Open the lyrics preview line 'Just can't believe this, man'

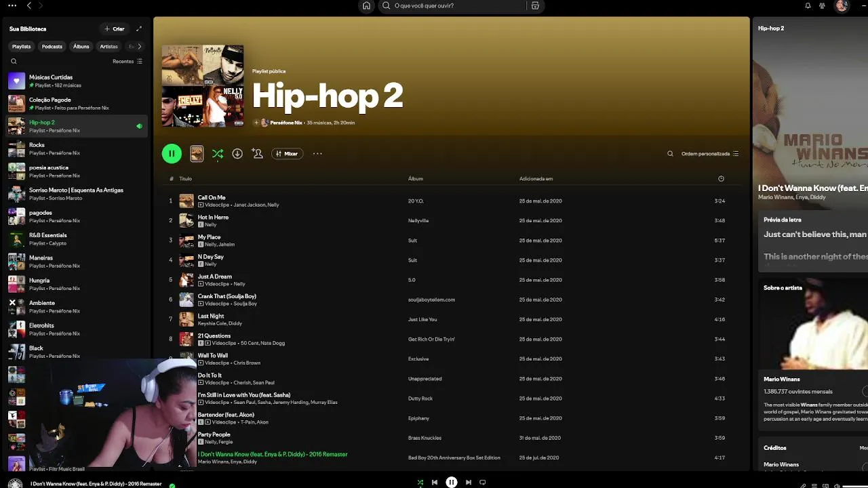point(815,235)
